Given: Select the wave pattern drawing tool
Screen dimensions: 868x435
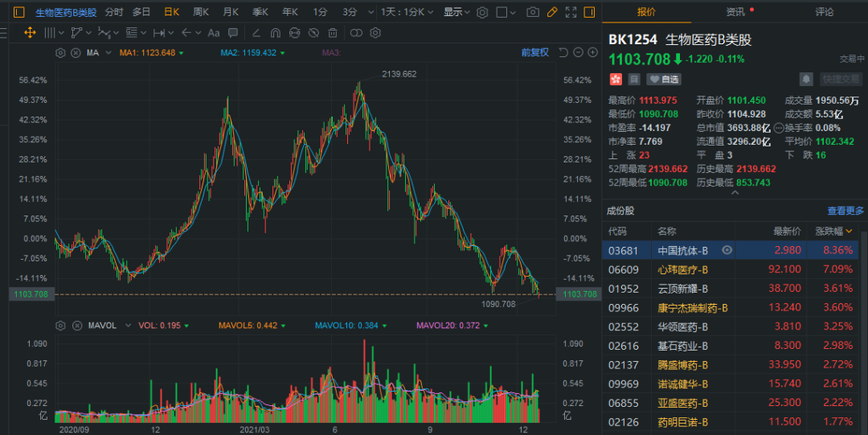Looking at the screenshot, I should pos(104,33).
